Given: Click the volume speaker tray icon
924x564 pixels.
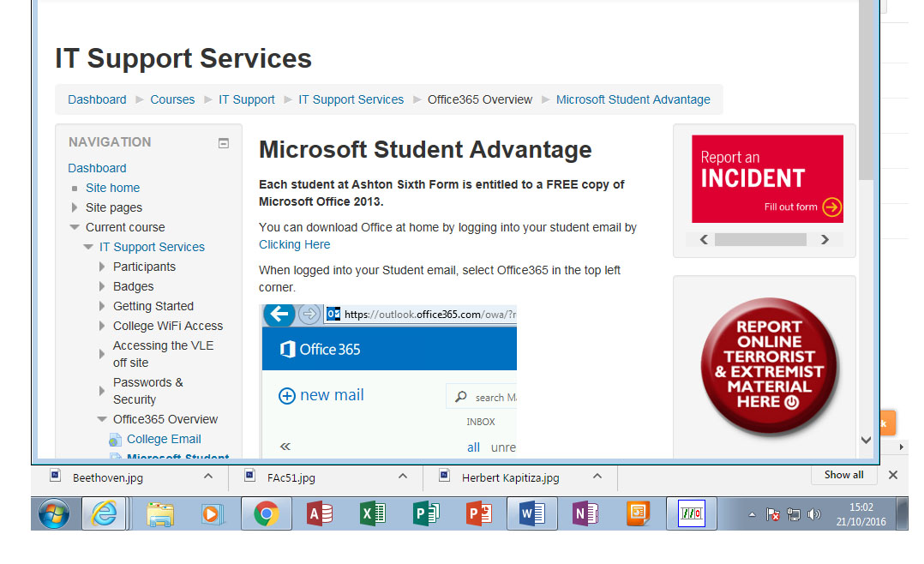Looking at the screenshot, I should (x=813, y=514).
